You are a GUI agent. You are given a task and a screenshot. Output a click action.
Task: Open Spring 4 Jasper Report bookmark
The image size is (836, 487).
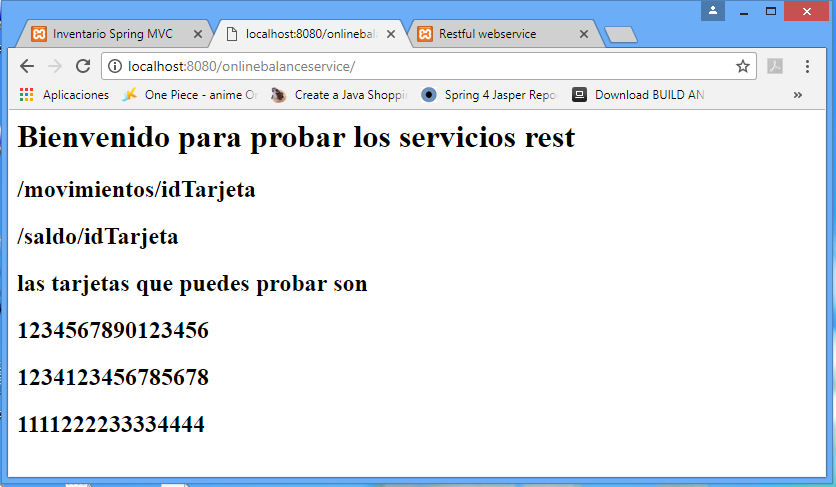coord(489,95)
